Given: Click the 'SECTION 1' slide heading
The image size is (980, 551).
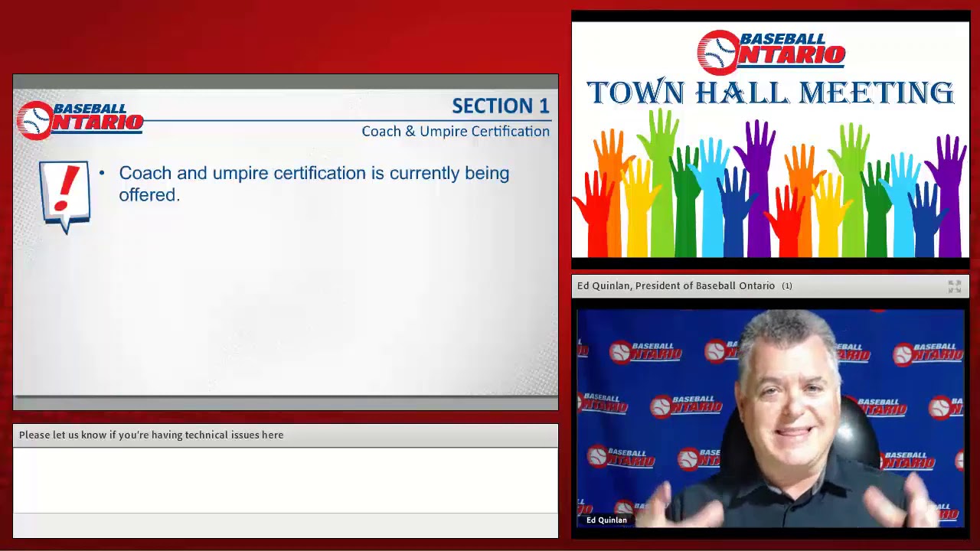Looking at the screenshot, I should 501,106.
